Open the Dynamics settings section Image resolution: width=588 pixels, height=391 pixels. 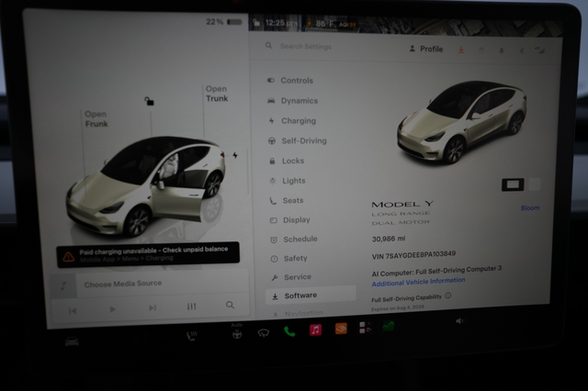pos(292,101)
